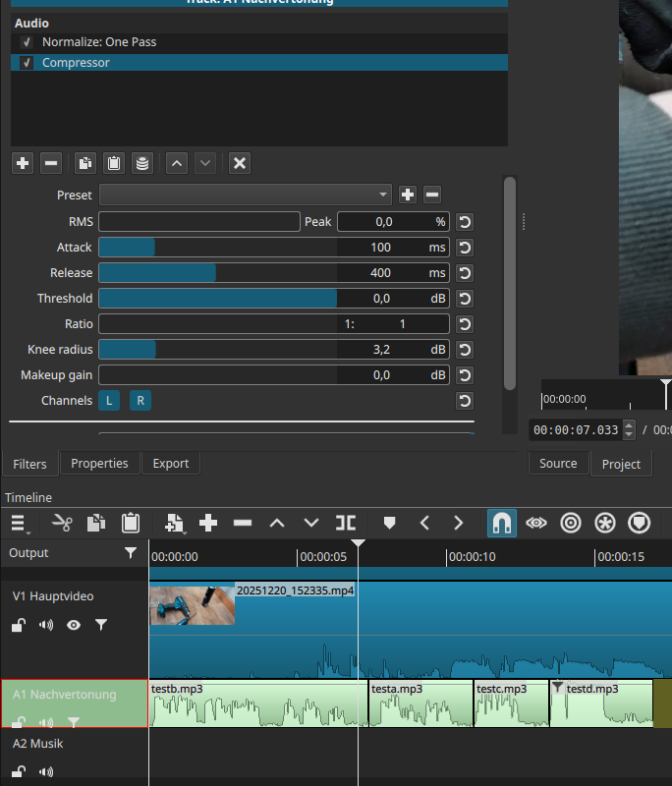Click the timeline cut scissors icon

63,523
